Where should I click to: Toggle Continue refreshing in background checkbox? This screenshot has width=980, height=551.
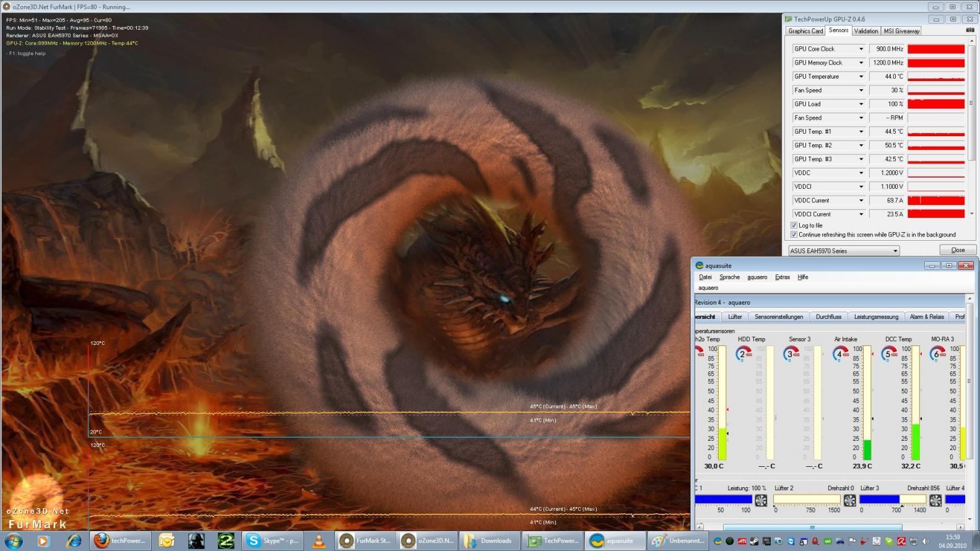click(794, 235)
